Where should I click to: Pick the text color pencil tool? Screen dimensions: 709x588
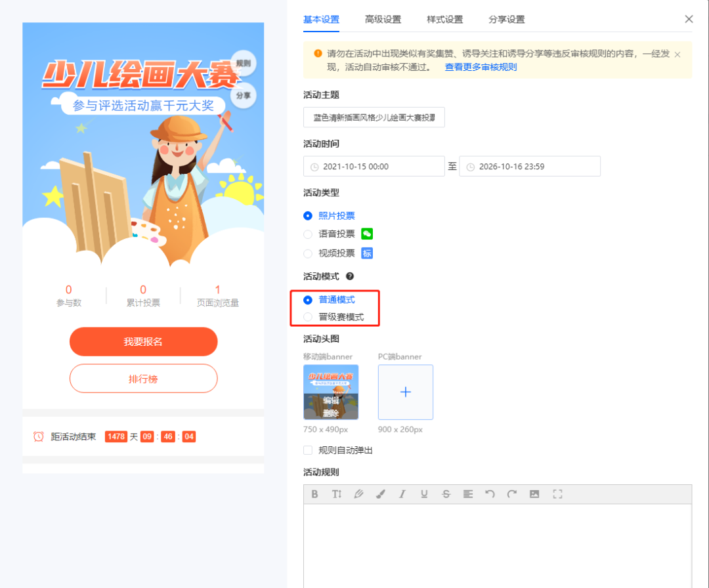(x=358, y=494)
